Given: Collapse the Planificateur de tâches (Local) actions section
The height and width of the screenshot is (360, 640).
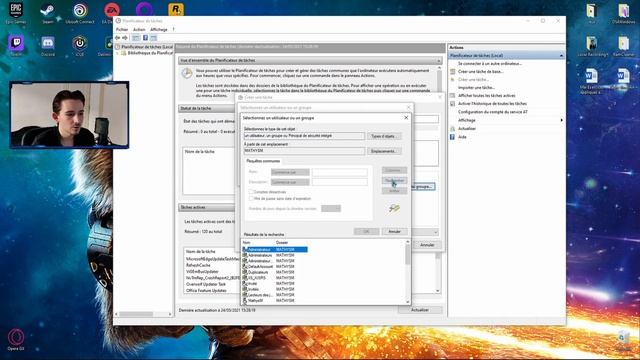Looking at the screenshot, I should 561,56.
